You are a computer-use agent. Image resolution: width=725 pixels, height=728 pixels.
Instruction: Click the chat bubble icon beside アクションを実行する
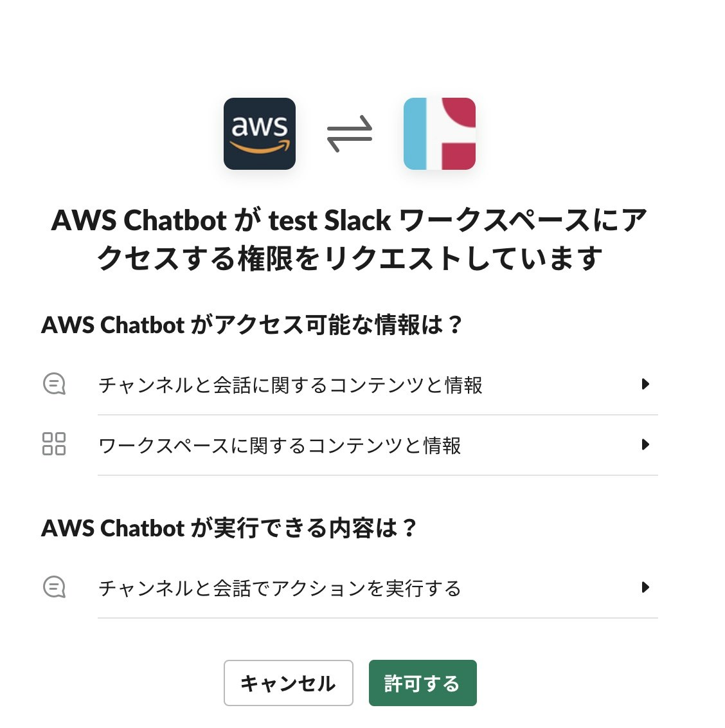point(54,587)
